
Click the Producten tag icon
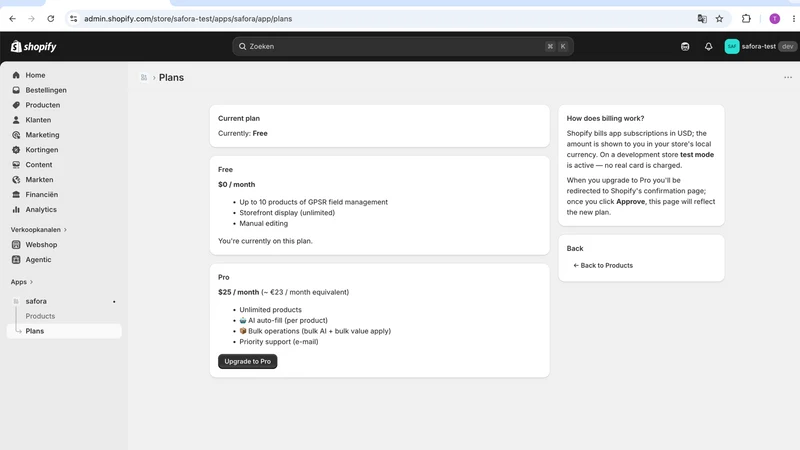point(16,105)
